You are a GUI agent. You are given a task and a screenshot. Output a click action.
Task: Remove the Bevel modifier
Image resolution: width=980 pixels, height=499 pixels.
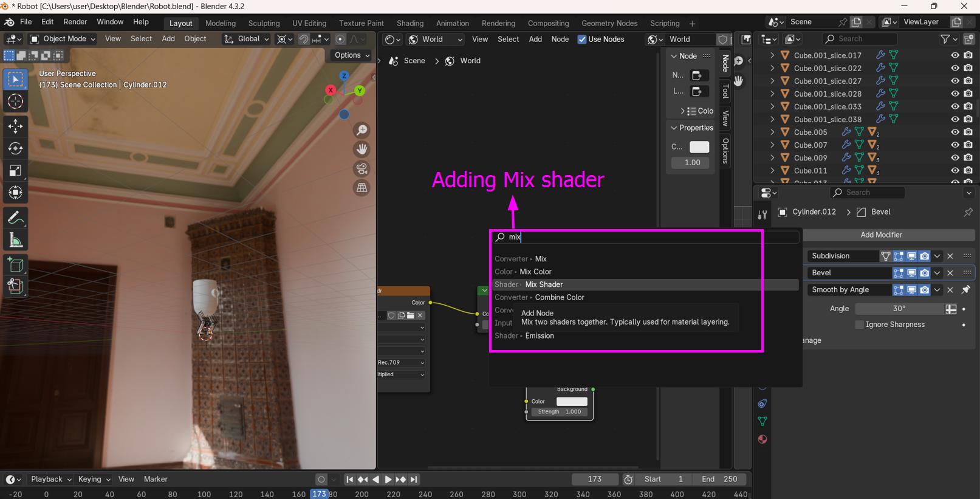pyautogui.click(x=950, y=273)
